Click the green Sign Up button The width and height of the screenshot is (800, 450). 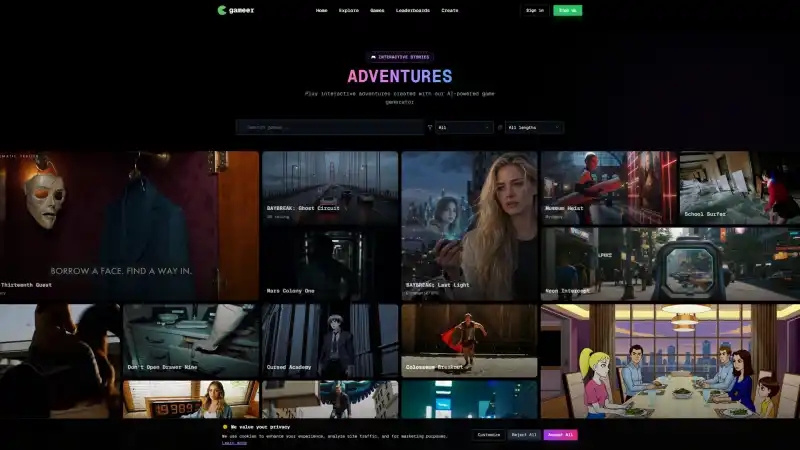pos(567,10)
